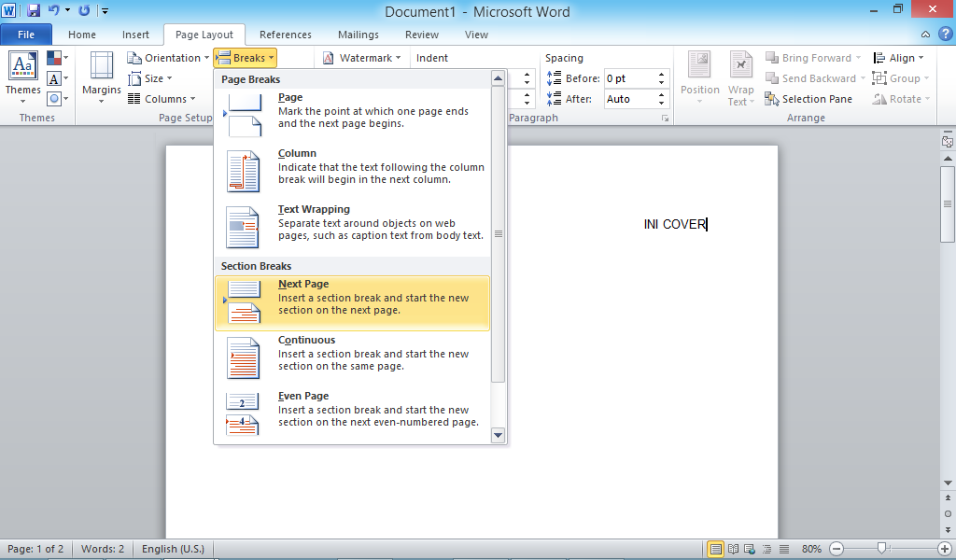Image resolution: width=956 pixels, height=560 pixels.
Task: Minimize the ribbon with the caret icon
Action: (925, 35)
